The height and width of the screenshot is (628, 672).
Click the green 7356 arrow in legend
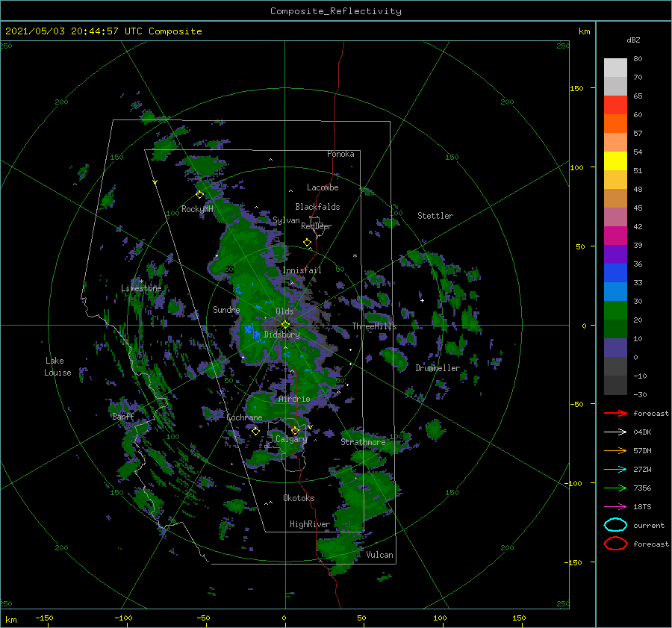pos(615,488)
